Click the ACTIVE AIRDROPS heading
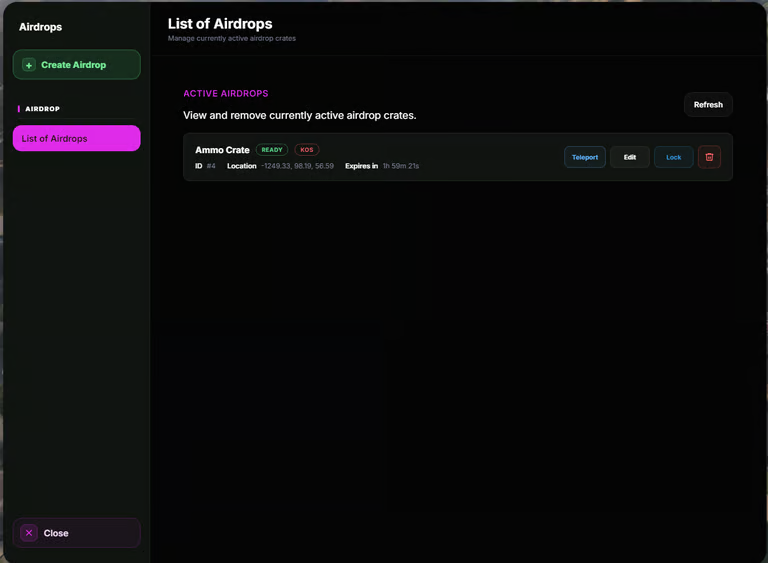The image size is (768, 563). (226, 94)
